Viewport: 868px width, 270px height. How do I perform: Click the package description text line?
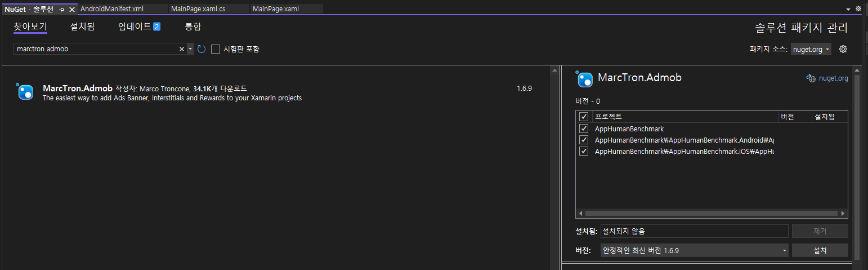[172, 98]
